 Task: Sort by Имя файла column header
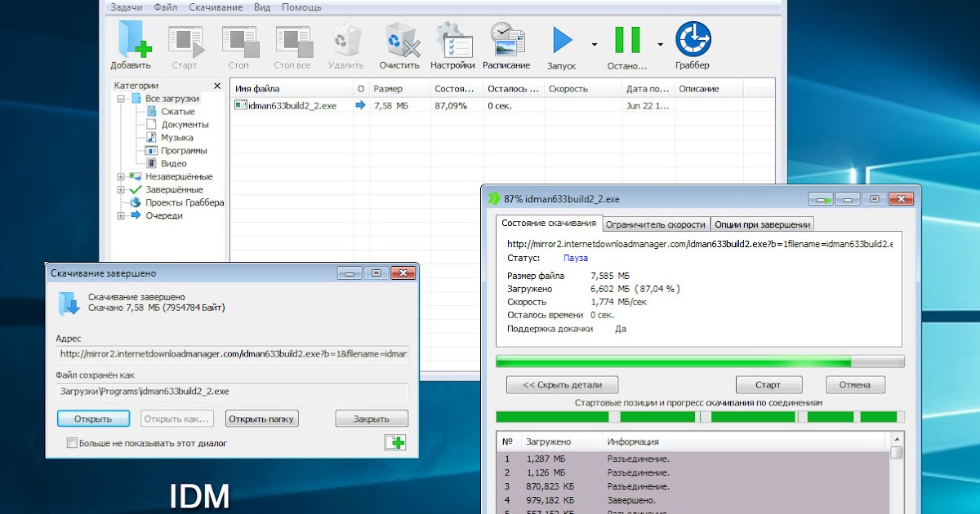pyautogui.click(x=292, y=89)
